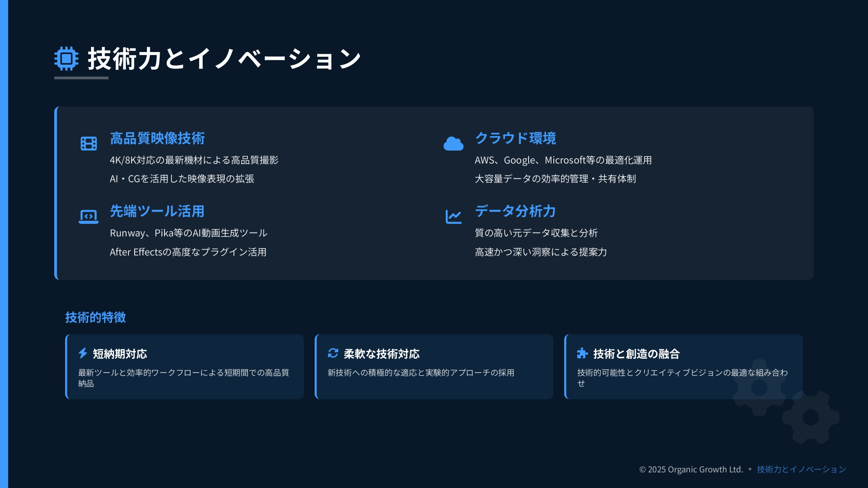This screenshot has width=868, height=488.
Task: Click the CPU chip icon beside the slide title
Action: 66,58
